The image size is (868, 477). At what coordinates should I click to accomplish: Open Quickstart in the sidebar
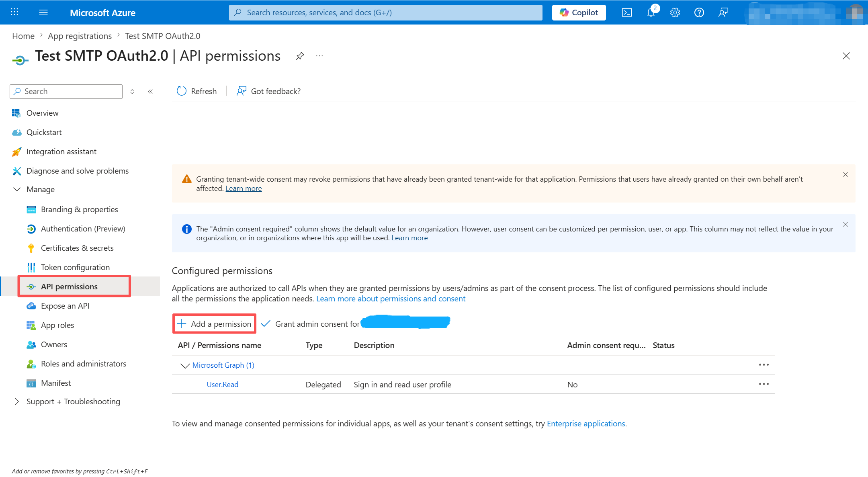[44, 132]
